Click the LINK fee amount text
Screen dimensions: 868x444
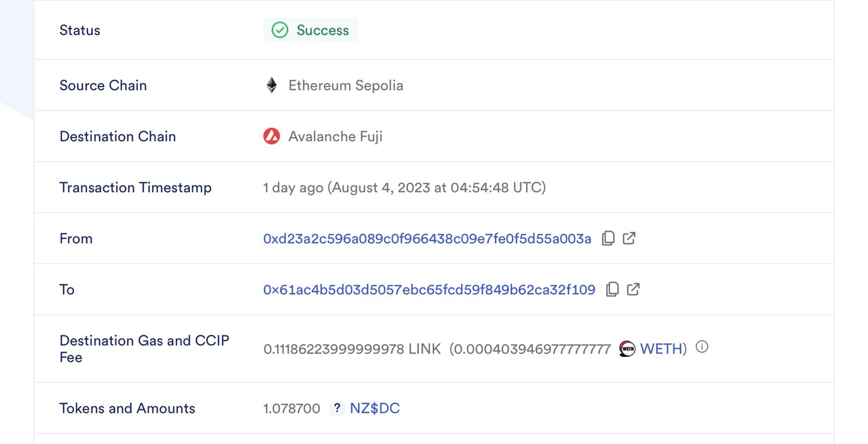(351, 349)
